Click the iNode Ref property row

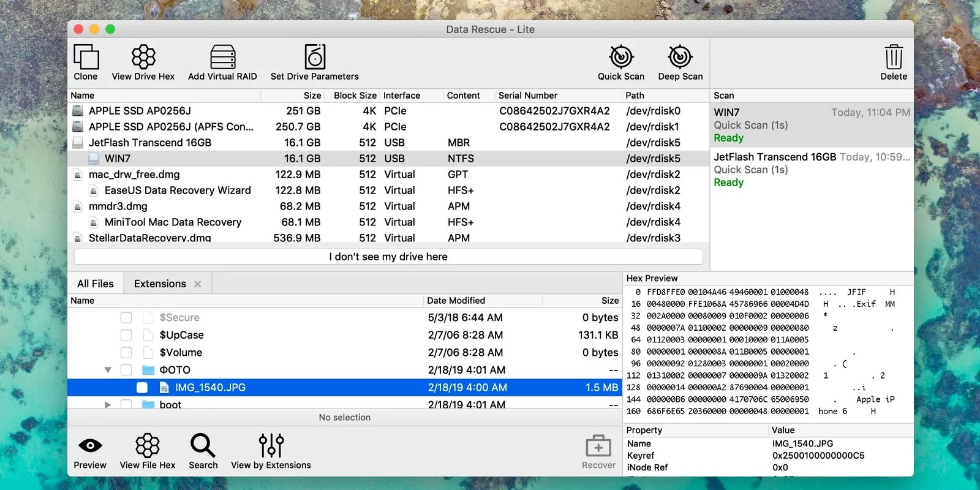[x=768, y=467]
